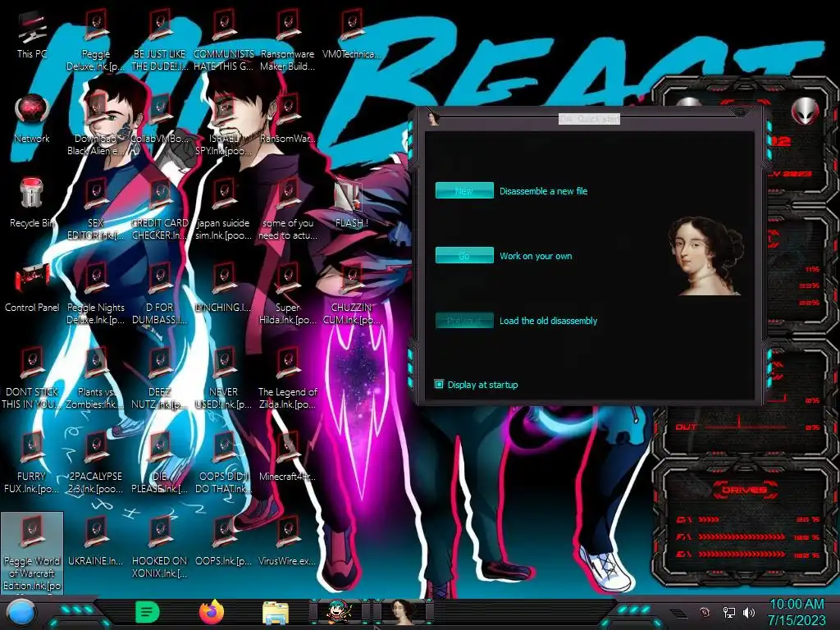Open the Start orb button

pyautogui.click(x=21, y=614)
